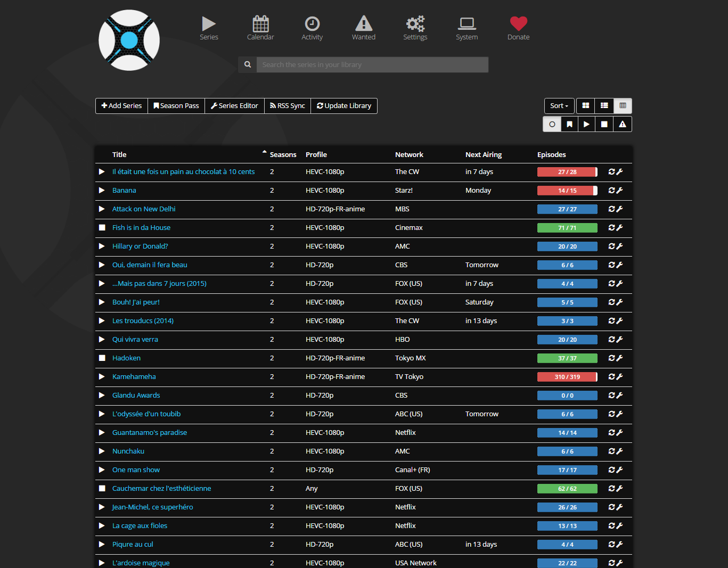Refresh Attack on New Delhi series
The height and width of the screenshot is (568, 728).
click(611, 209)
